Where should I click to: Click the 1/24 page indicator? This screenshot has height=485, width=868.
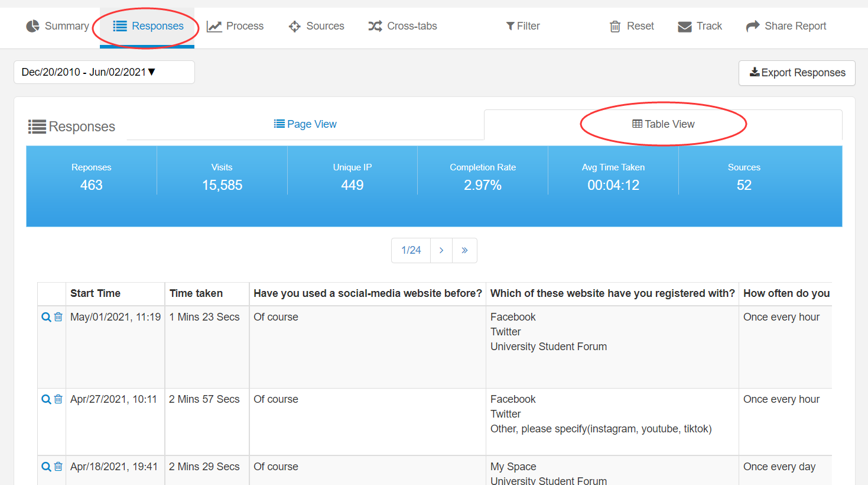pyautogui.click(x=411, y=250)
